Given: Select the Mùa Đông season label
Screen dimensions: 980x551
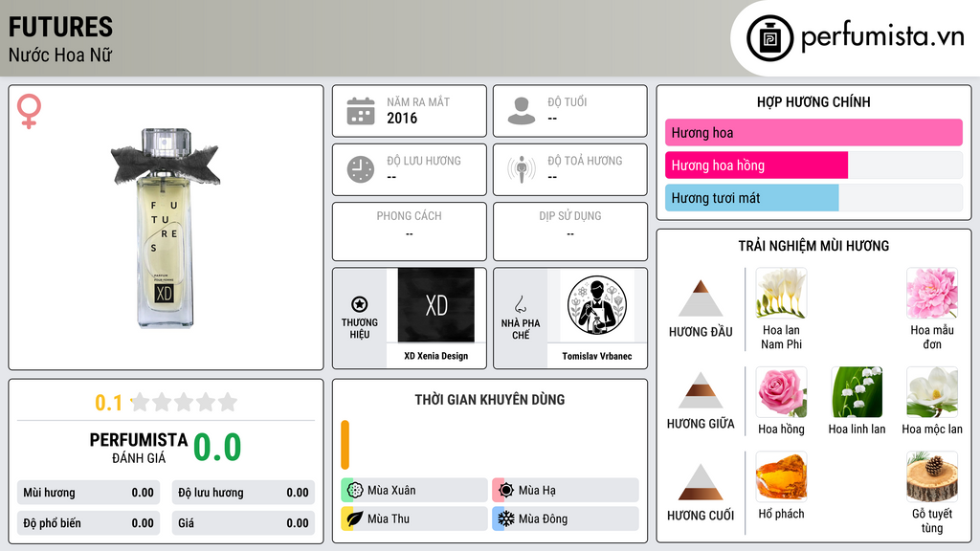Looking at the screenshot, I should pos(543,518).
